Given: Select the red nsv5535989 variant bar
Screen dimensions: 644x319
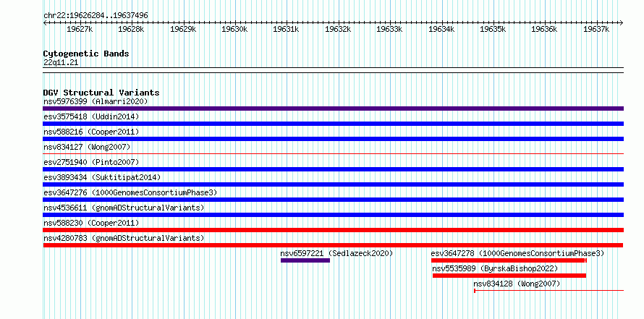Looking at the screenshot, I should (509, 276).
